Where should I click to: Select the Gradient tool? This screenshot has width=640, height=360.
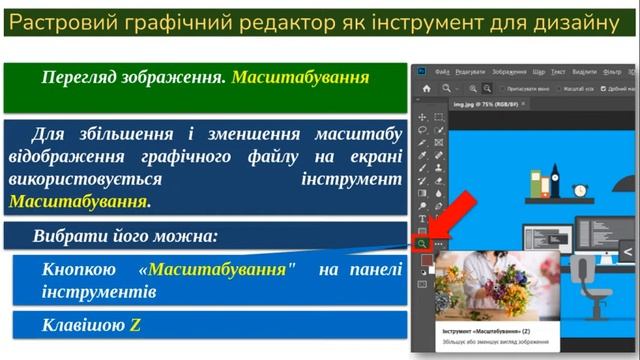pyautogui.click(x=422, y=193)
